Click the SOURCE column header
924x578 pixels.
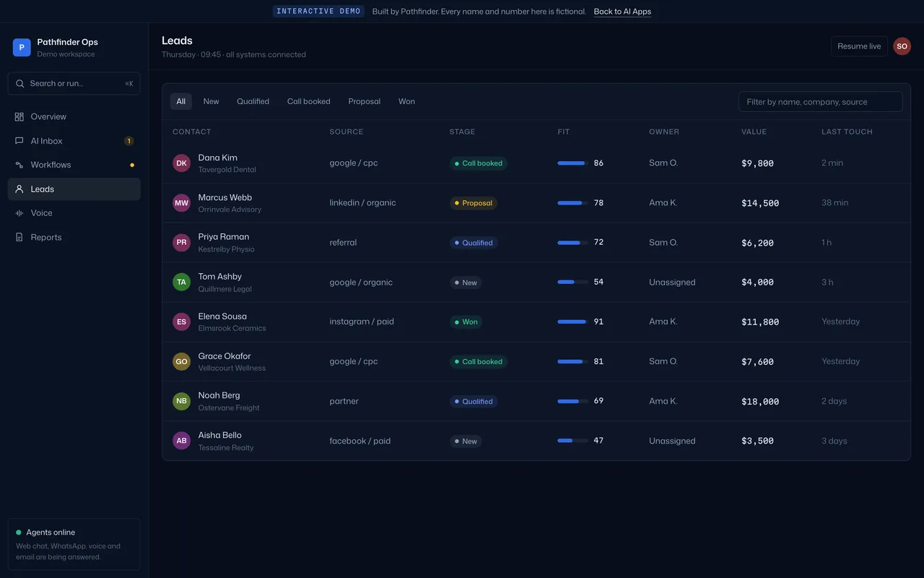click(x=346, y=131)
